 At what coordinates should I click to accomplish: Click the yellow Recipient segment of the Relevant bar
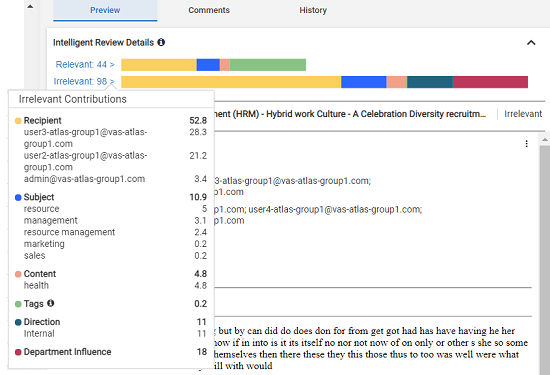point(159,65)
